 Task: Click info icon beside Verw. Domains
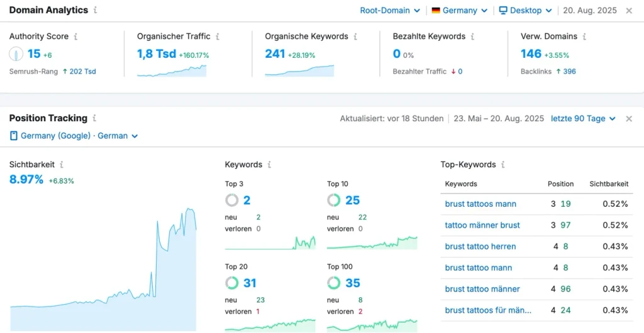pos(584,36)
